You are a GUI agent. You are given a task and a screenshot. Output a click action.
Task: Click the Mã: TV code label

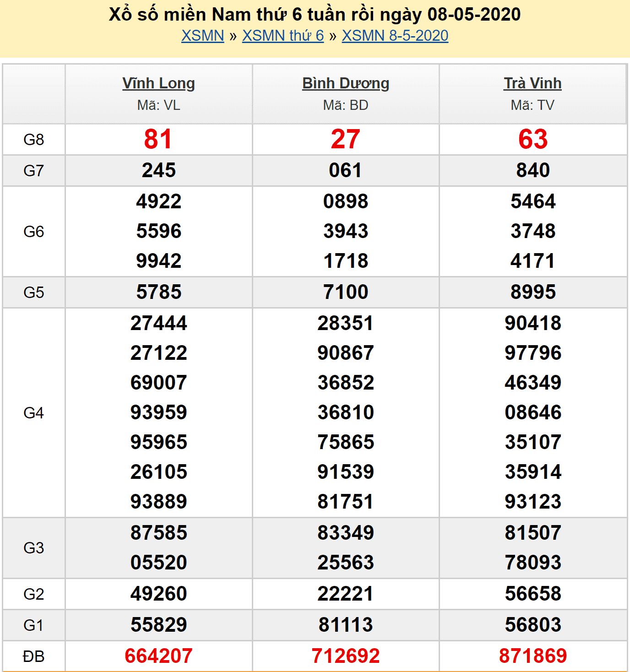click(x=532, y=105)
